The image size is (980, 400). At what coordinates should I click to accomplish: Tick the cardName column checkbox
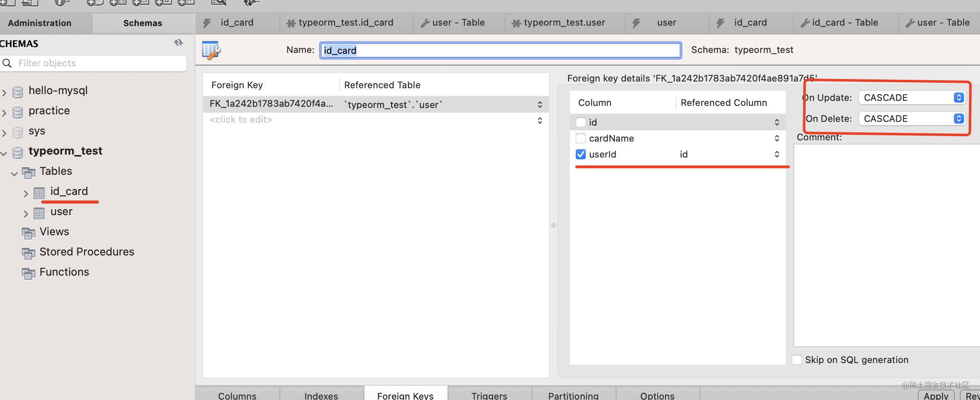pyautogui.click(x=581, y=138)
